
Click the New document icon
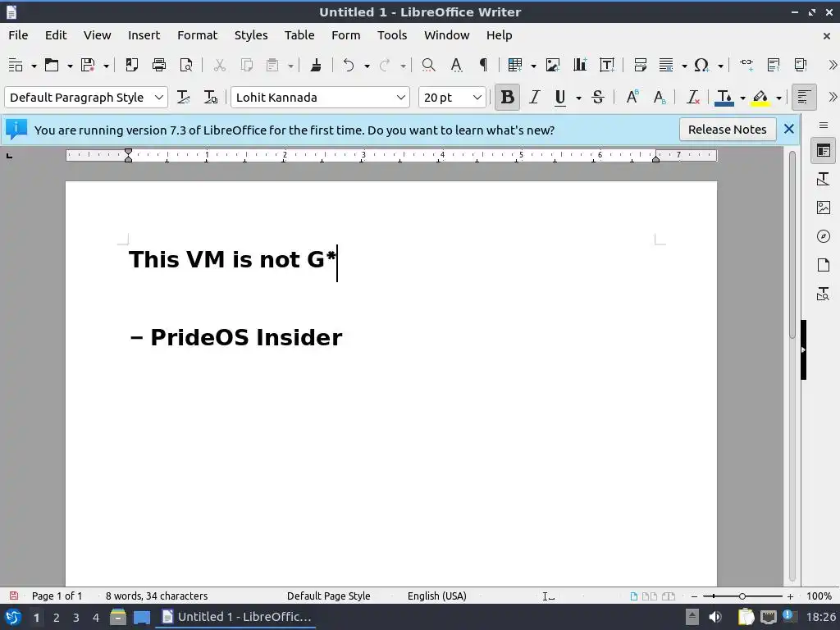click(x=16, y=66)
